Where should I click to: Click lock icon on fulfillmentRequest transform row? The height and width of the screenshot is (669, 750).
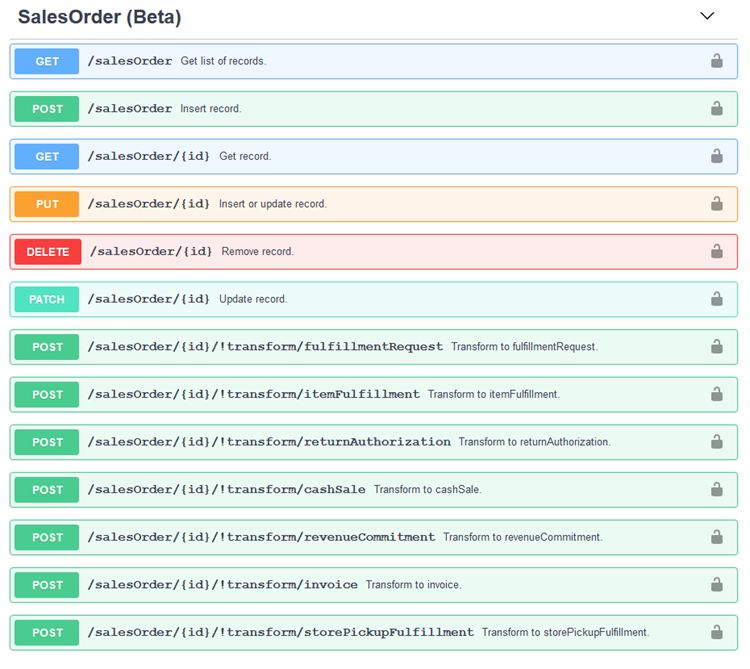(717, 346)
